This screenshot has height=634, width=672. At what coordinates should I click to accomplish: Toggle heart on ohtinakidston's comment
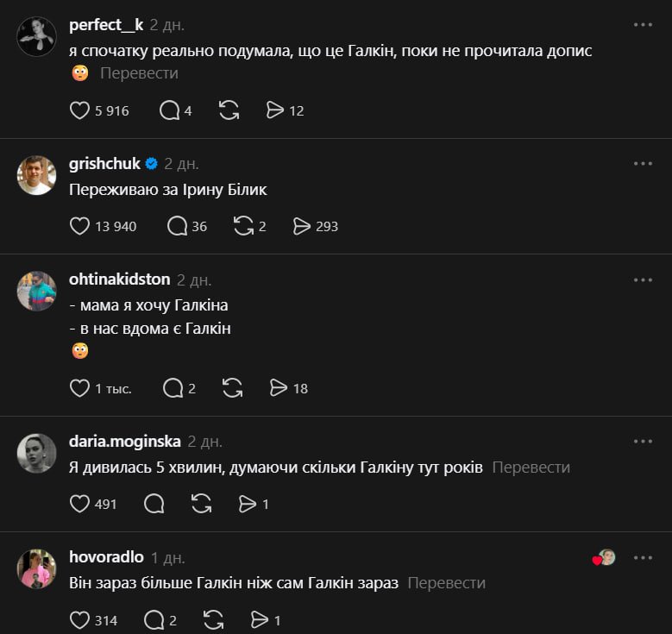(79, 388)
